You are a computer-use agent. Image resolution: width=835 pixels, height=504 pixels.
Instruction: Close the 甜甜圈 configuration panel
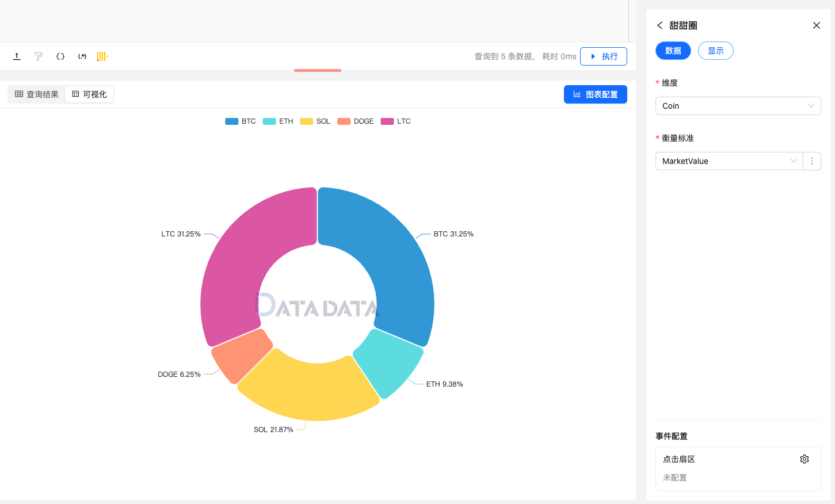click(x=816, y=25)
